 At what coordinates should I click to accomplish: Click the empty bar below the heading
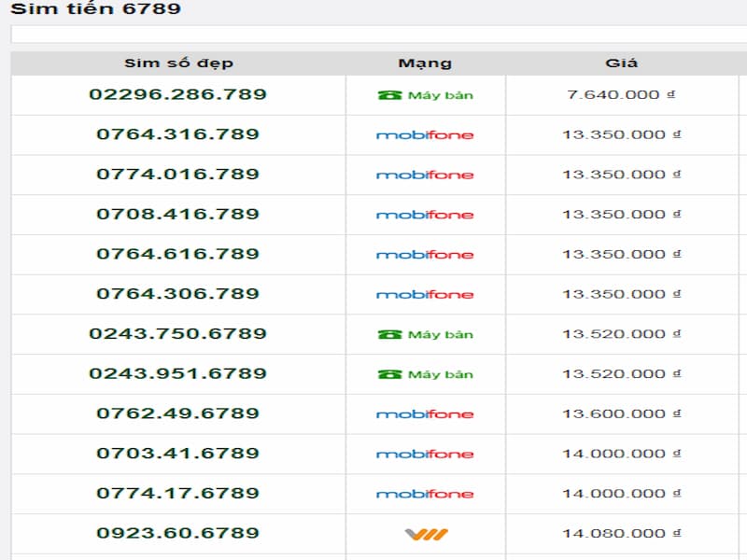pos(379,35)
